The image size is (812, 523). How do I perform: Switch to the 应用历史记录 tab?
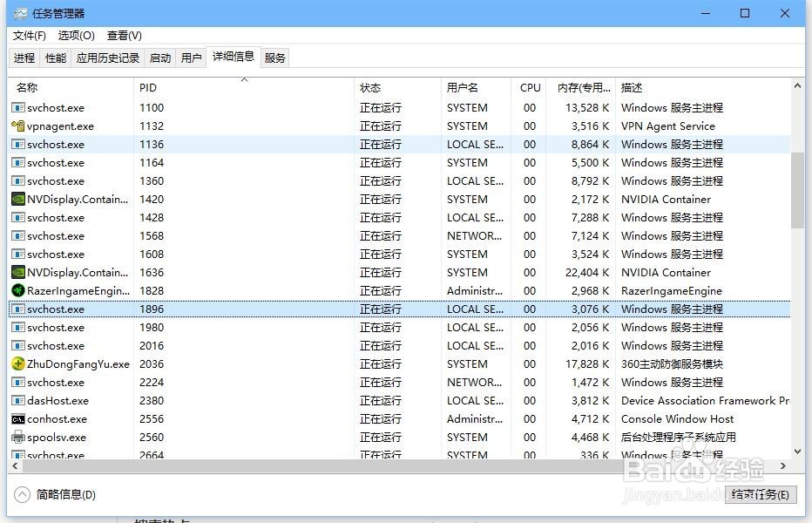coord(108,58)
